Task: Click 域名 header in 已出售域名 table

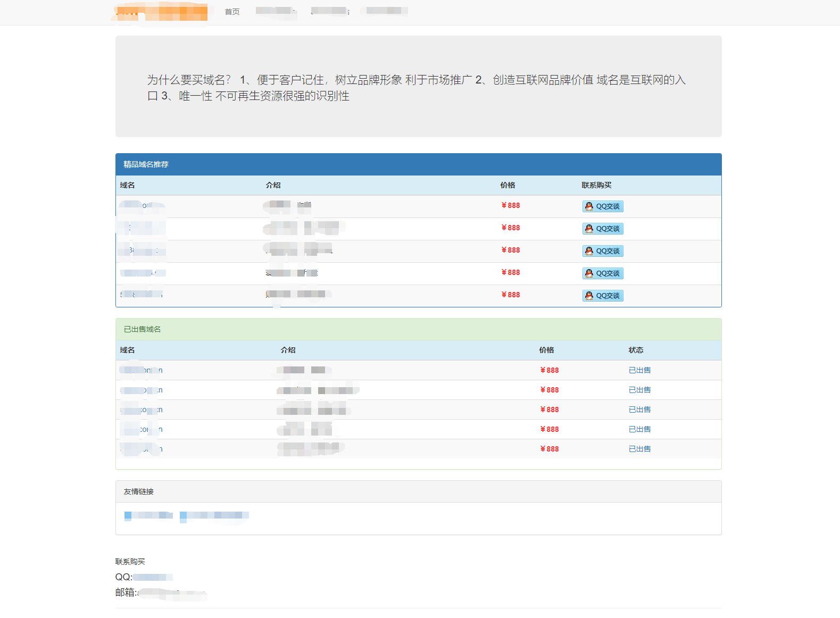Action: (x=127, y=350)
